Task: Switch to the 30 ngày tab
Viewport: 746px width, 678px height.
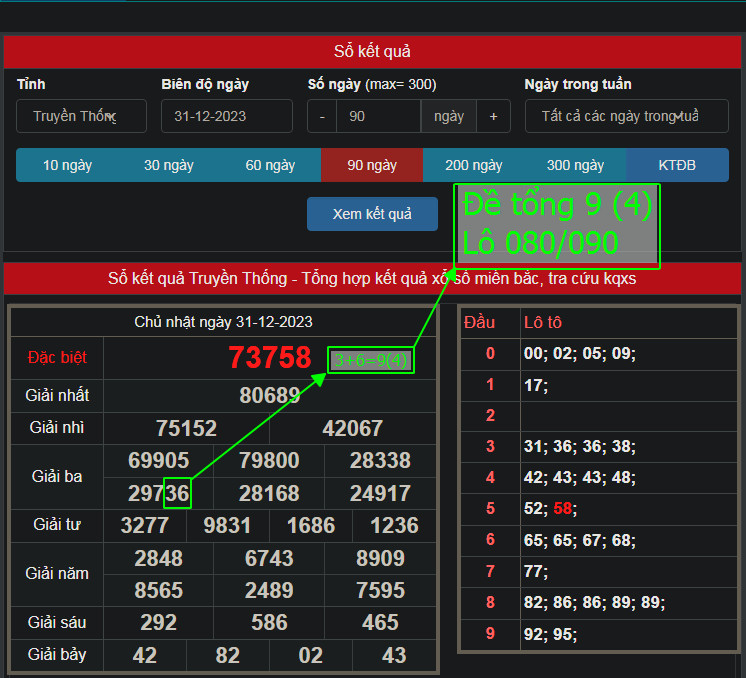Action: tap(168, 165)
